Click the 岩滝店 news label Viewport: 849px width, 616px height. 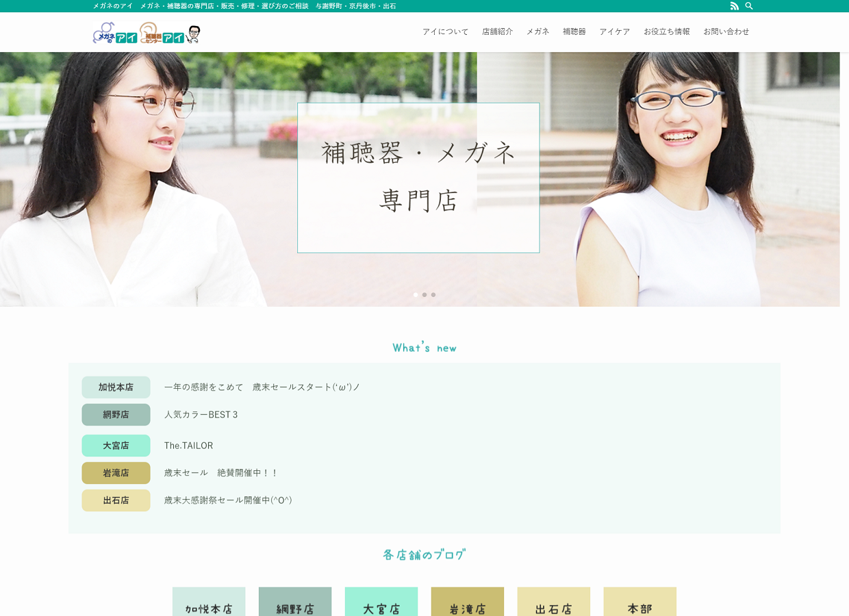coord(116,473)
